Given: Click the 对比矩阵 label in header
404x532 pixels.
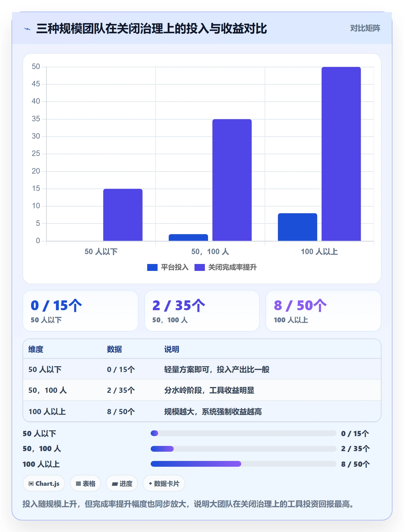Looking at the screenshot, I should [365, 28].
